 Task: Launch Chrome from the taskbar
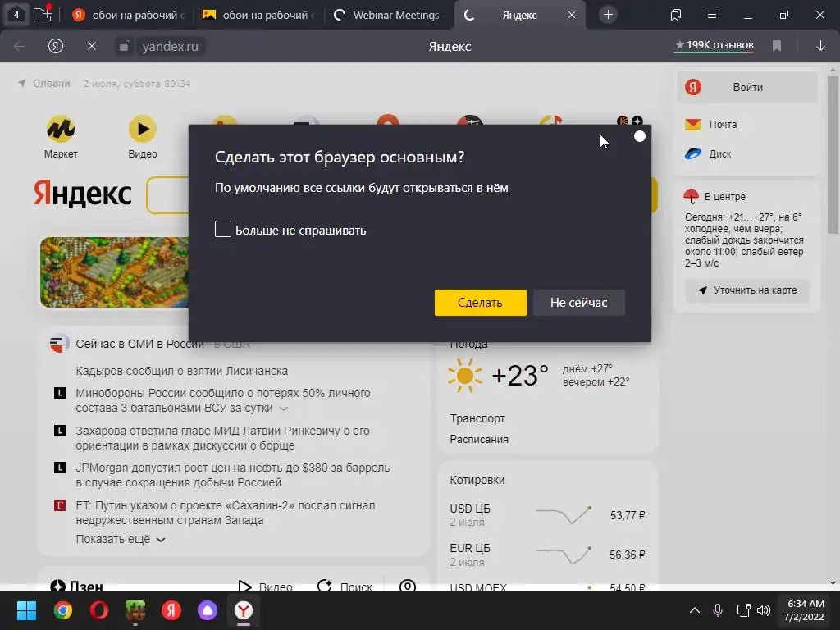pyautogui.click(x=62, y=610)
